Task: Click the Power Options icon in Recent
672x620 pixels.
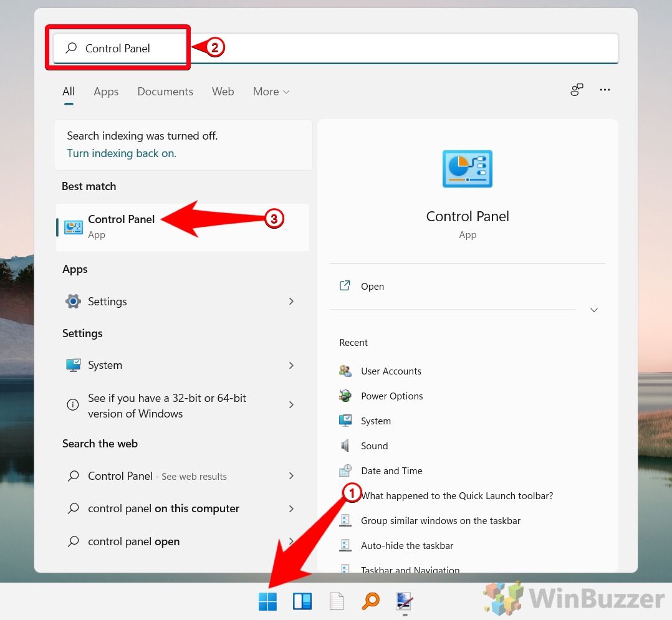Action: (x=345, y=396)
